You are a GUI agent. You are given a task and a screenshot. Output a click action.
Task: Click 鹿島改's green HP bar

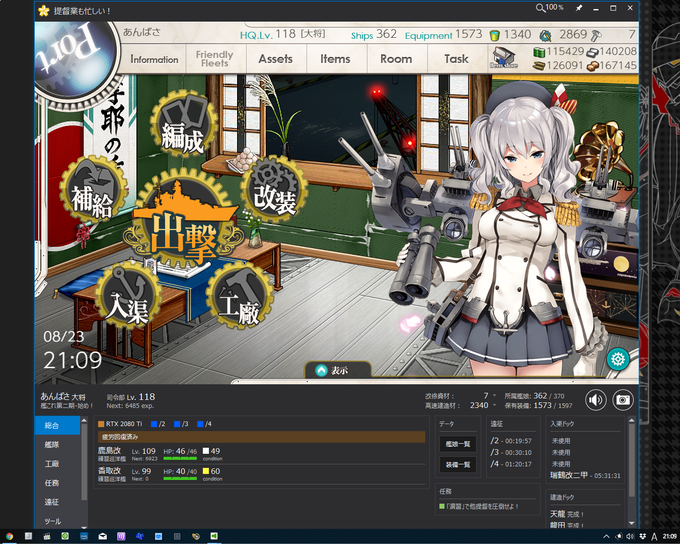[x=180, y=458]
